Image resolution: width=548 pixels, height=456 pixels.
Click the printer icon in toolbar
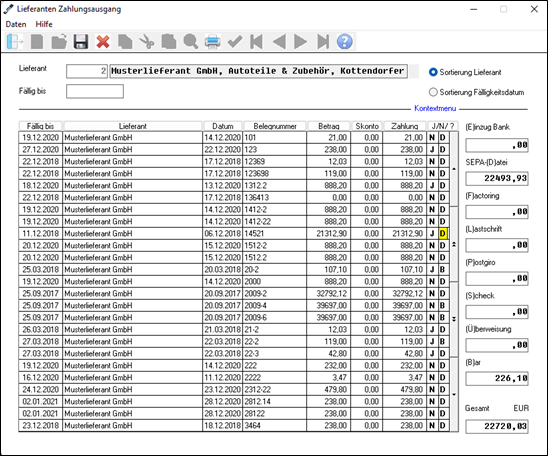click(x=212, y=42)
